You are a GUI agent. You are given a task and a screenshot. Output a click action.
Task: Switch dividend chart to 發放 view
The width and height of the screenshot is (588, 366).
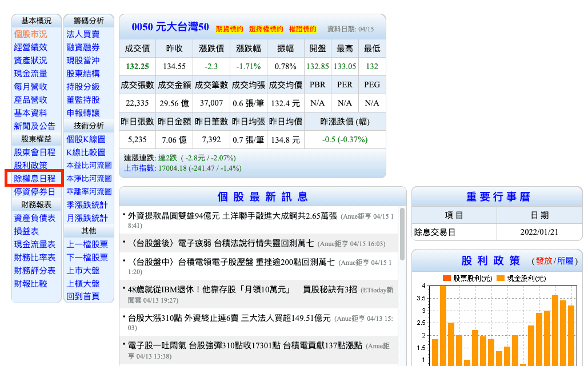[x=544, y=261]
